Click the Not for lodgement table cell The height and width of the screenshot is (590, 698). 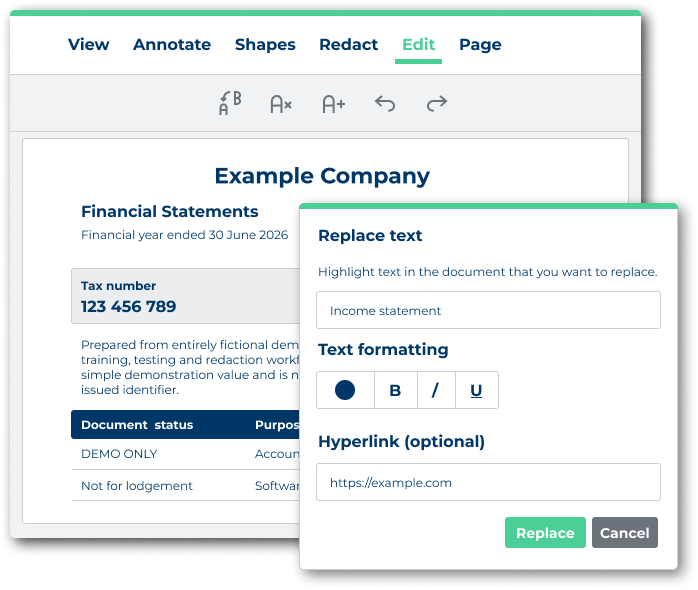coord(137,486)
